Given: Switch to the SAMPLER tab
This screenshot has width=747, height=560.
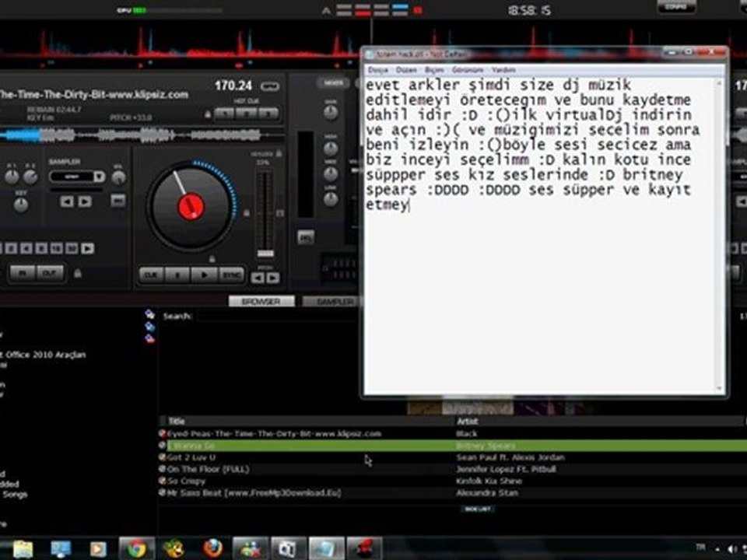Looking at the screenshot, I should [x=332, y=302].
